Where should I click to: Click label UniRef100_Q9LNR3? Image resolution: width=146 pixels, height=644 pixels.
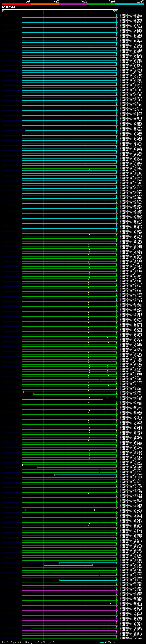tap(131, 435)
